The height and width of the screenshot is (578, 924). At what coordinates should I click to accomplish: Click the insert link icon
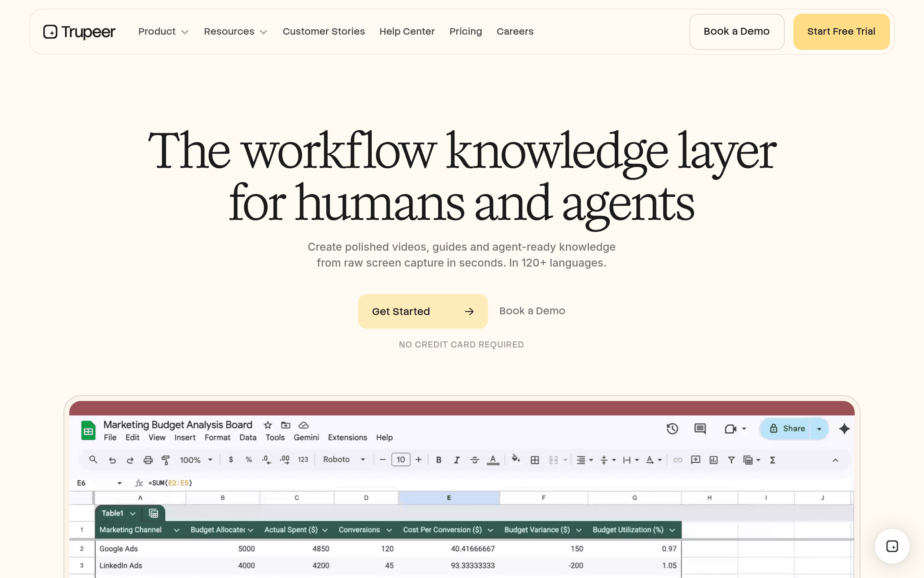(x=678, y=460)
